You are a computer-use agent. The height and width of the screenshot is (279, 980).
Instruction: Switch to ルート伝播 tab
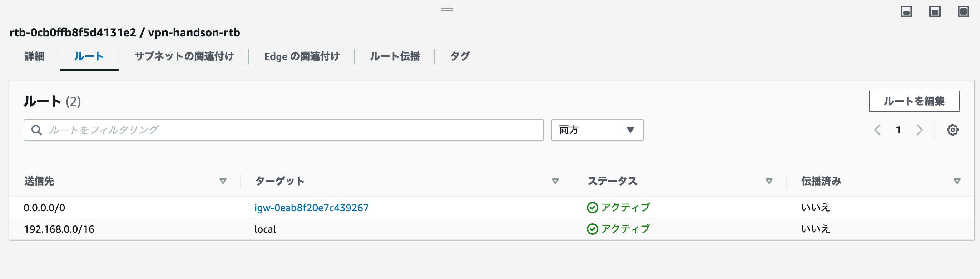coord(395,56)
